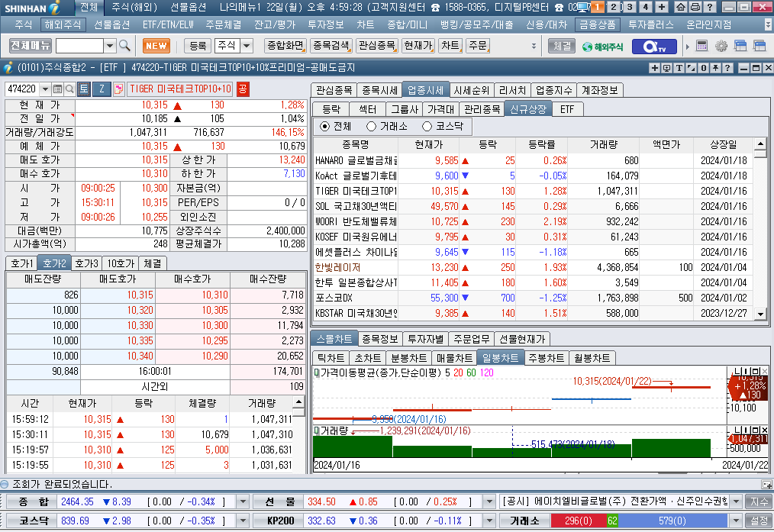The height and width of the screenshot is (532, 774).
Task: Click the 해외주식 globe icon
Action: (x=602, y=47)
